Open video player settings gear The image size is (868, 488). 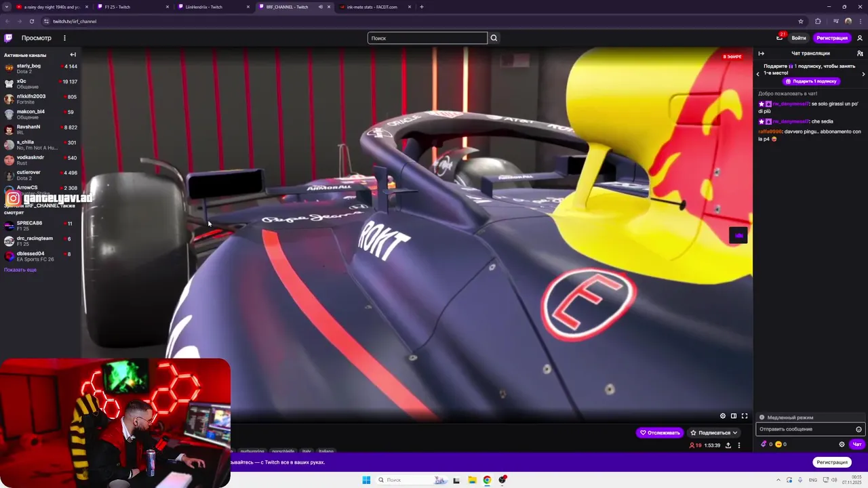tap(723, 416)
